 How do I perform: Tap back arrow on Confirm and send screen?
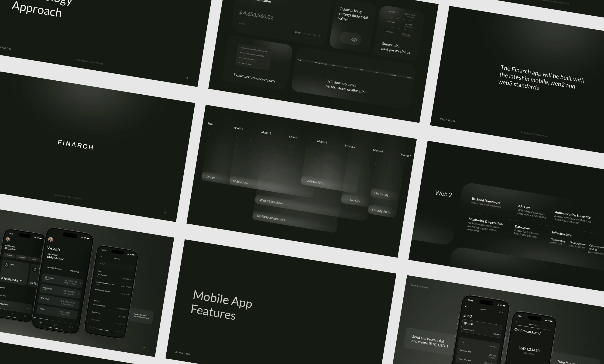[516, 322]
